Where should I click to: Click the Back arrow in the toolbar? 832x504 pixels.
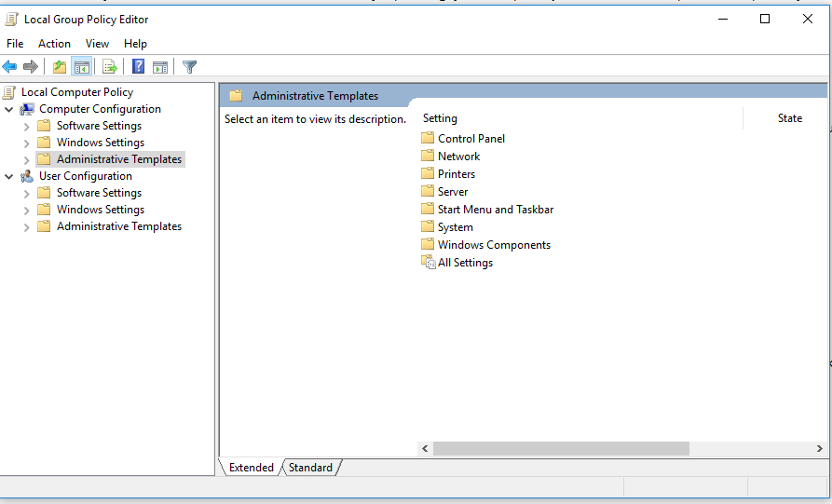coord(10,66)
